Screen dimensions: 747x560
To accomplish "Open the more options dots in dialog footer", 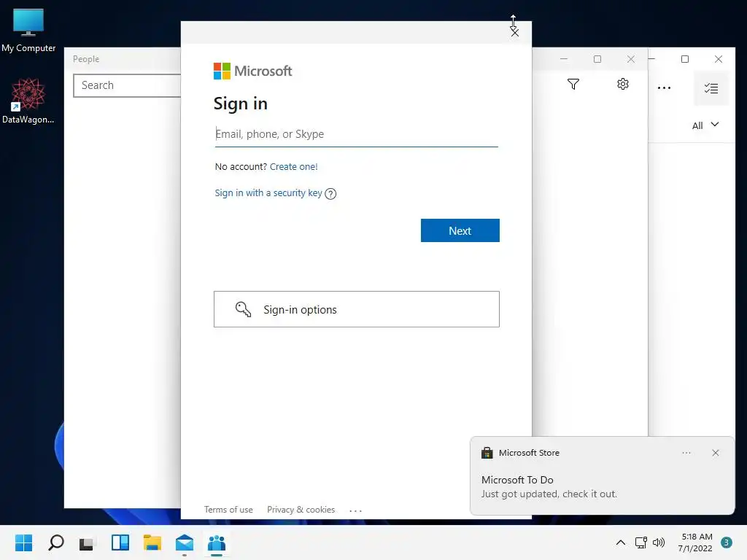I will (355, 510).
